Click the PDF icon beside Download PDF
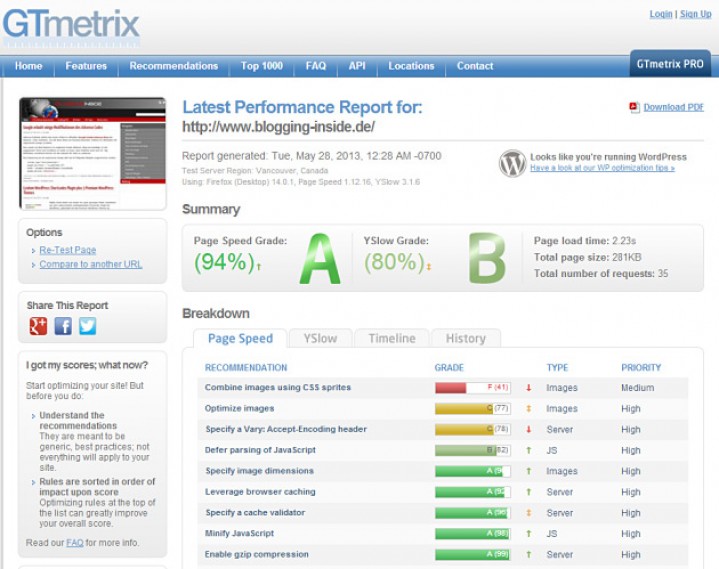 (634, 107)
